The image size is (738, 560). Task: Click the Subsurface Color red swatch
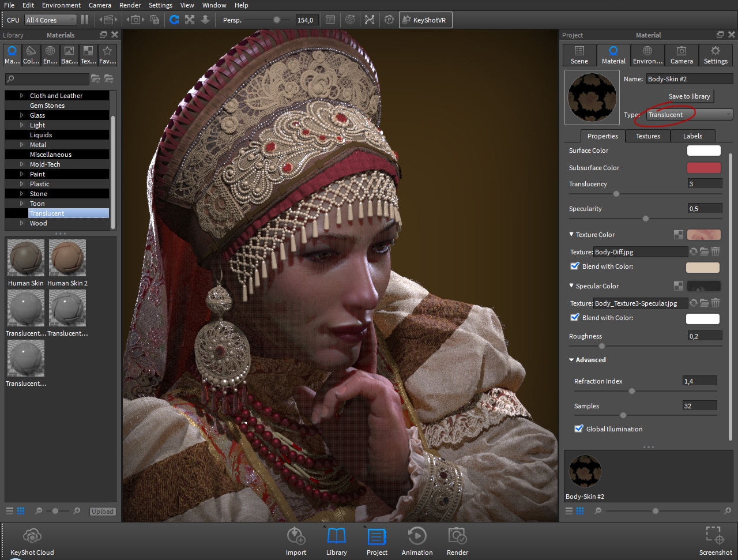pyautogui.click(x=703, y=168)
